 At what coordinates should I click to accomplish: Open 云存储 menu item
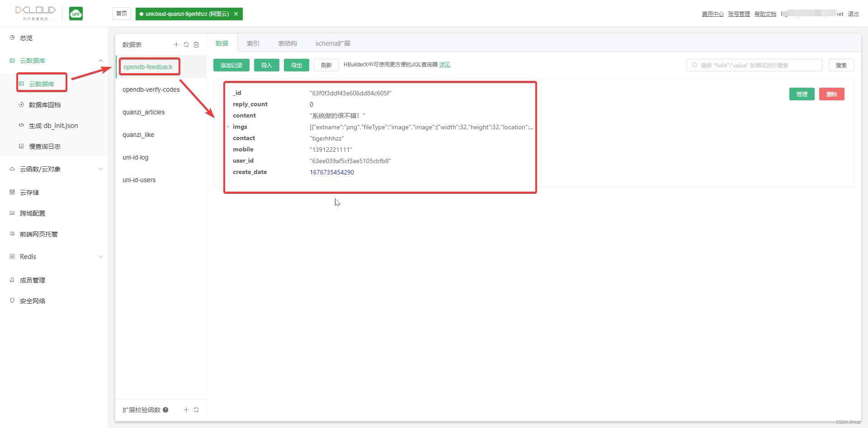pos(54,192)
